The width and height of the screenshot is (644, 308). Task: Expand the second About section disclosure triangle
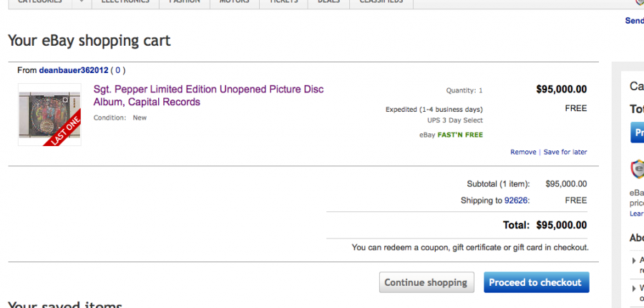click(x=634, y=289)
